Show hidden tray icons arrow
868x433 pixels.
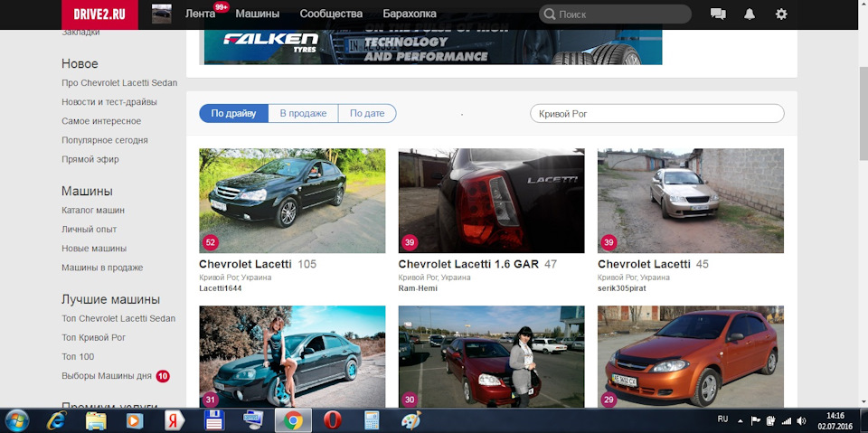(x=741, y=420)
